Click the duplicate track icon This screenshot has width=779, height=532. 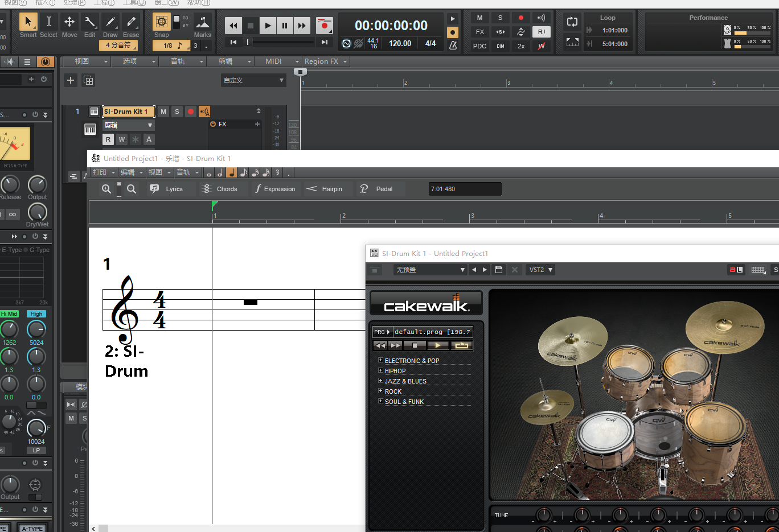pos(88,80)
